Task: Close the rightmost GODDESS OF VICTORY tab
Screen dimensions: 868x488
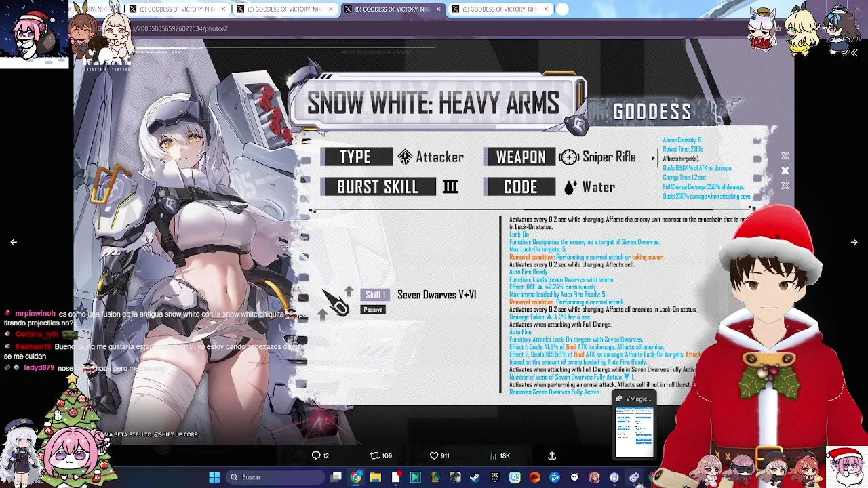Action: coord(547,9)
